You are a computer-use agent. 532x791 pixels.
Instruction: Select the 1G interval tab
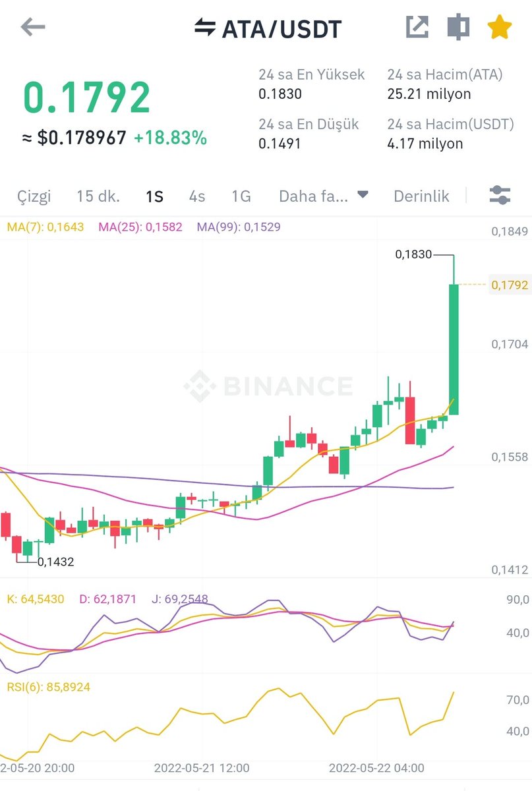click(x=241, y=196)
